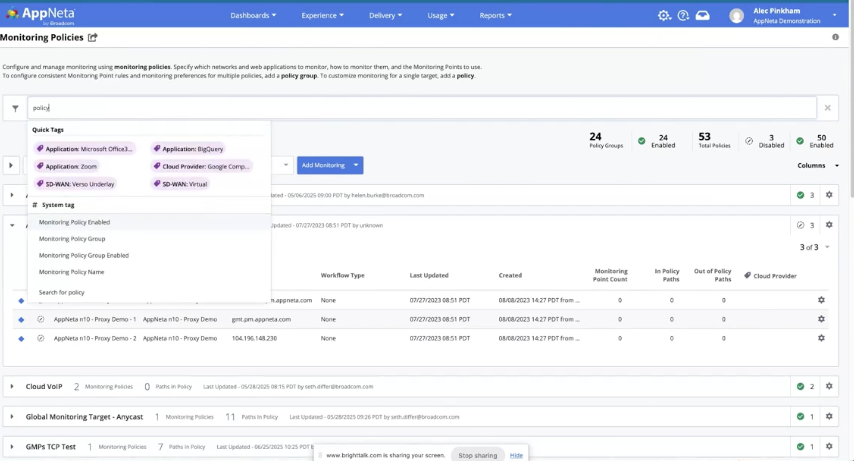This screenshot has height=461, width=854.
Task: Click gmt.pm.appneta.com target cell
Action: pyautogui.click(x=261, y=319)
